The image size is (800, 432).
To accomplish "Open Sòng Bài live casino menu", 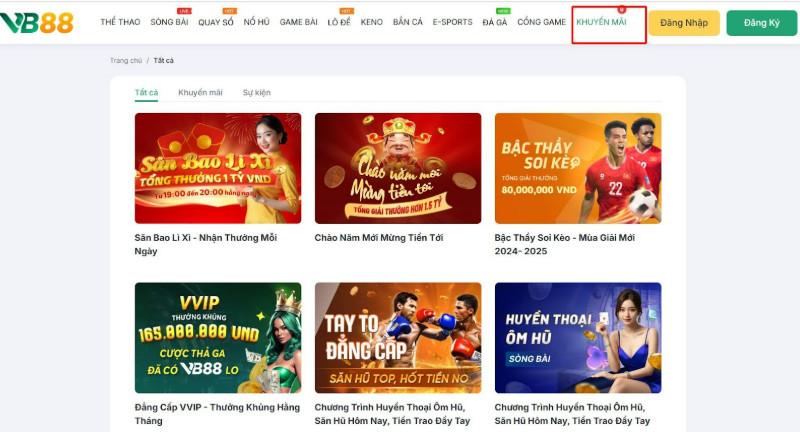I will click(x=169, y=22).
